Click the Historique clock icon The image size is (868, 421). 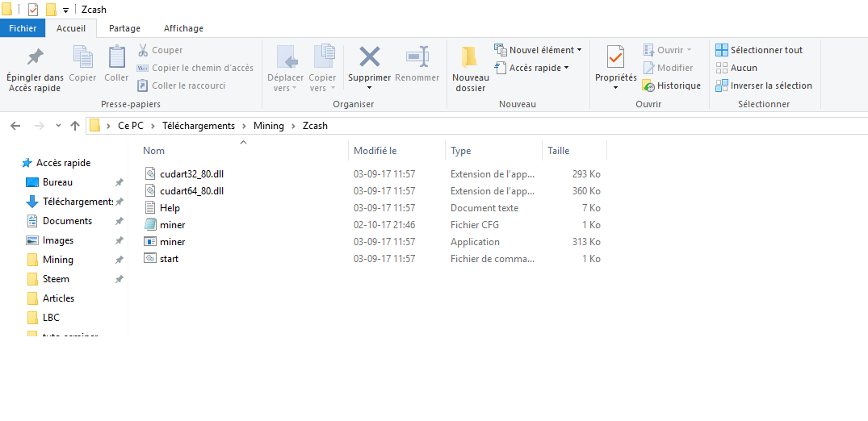(x=648, y=85)
